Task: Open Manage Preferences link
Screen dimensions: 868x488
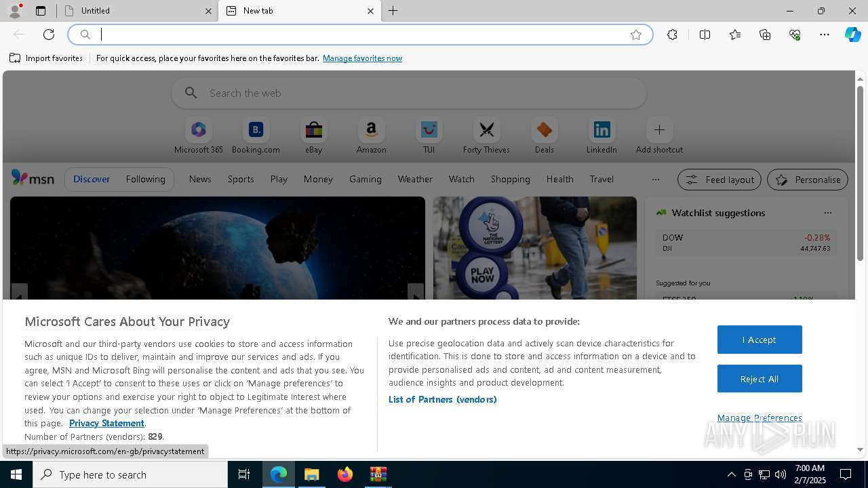Action: tap(759, 418)
